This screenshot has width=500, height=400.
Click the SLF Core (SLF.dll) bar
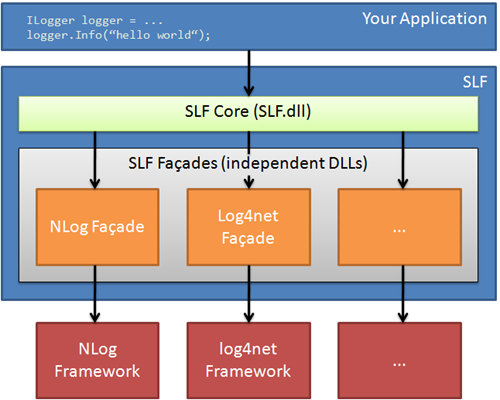248,114
